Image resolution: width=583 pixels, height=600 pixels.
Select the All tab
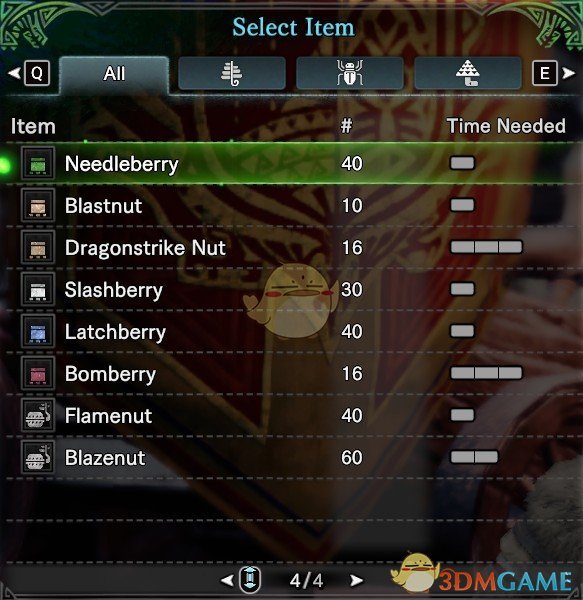click(114, 75)
